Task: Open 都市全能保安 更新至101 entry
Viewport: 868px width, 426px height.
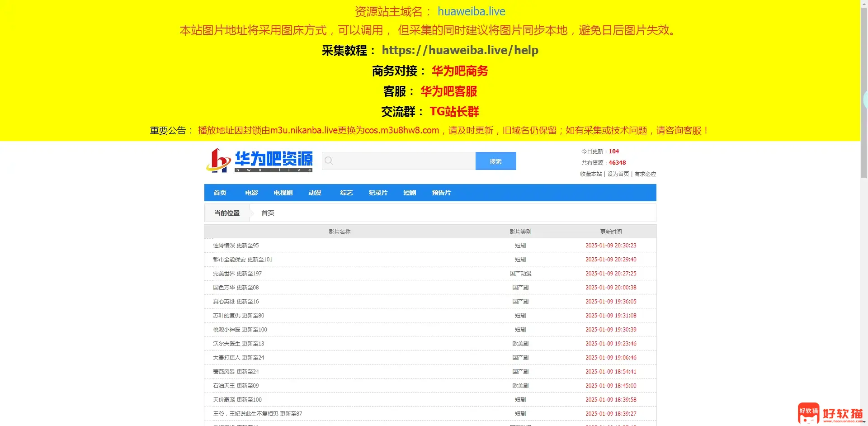Action: [x=243, y=260]
